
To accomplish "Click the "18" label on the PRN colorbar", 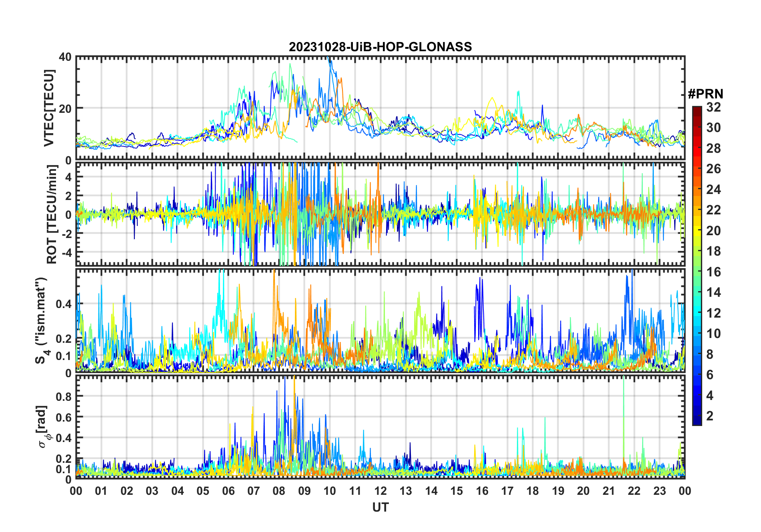I will 713,251.
